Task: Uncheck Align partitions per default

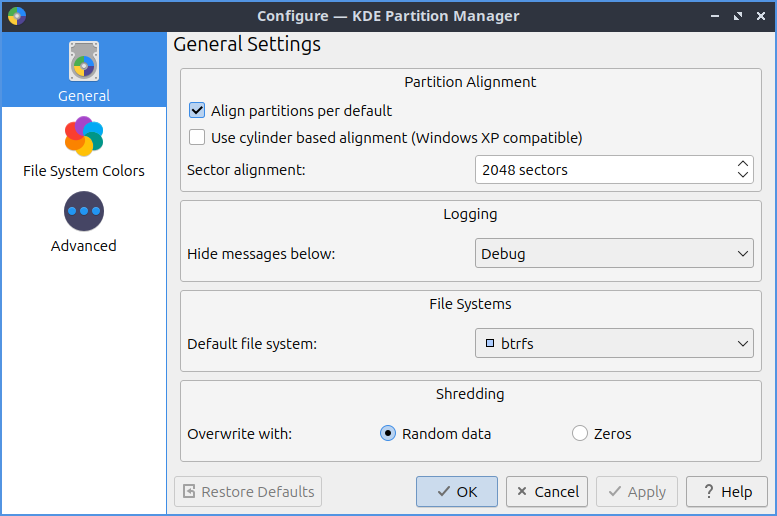Action: tap(197, 111)
